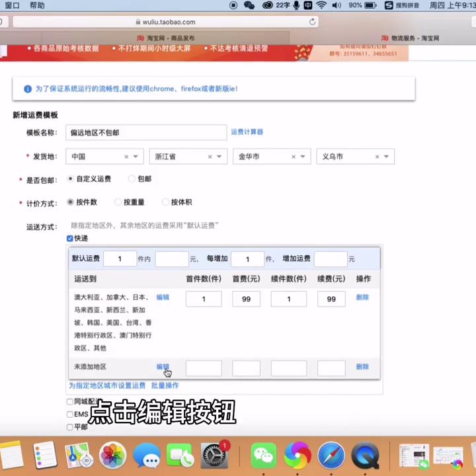Choose 按件数 pricing method
The height and width of the screenshot is (476, 476).
[x=70, y=202]
